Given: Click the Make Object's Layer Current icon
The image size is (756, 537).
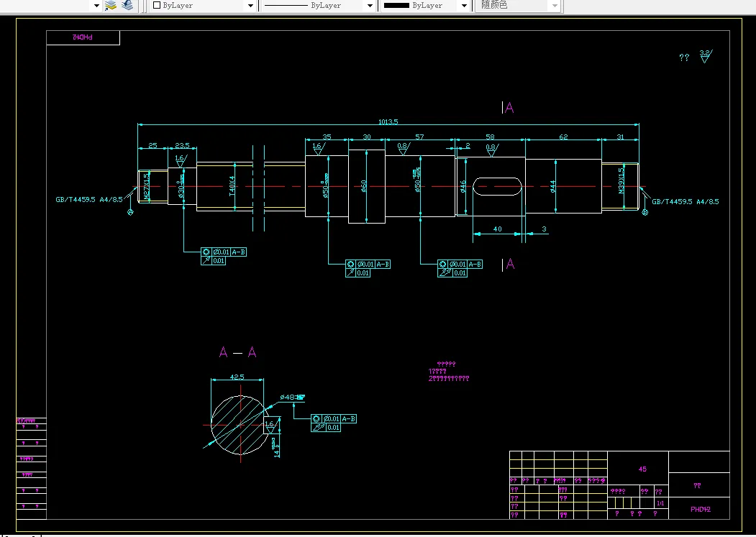Looking at the screenshot, I should pos(111,5).
